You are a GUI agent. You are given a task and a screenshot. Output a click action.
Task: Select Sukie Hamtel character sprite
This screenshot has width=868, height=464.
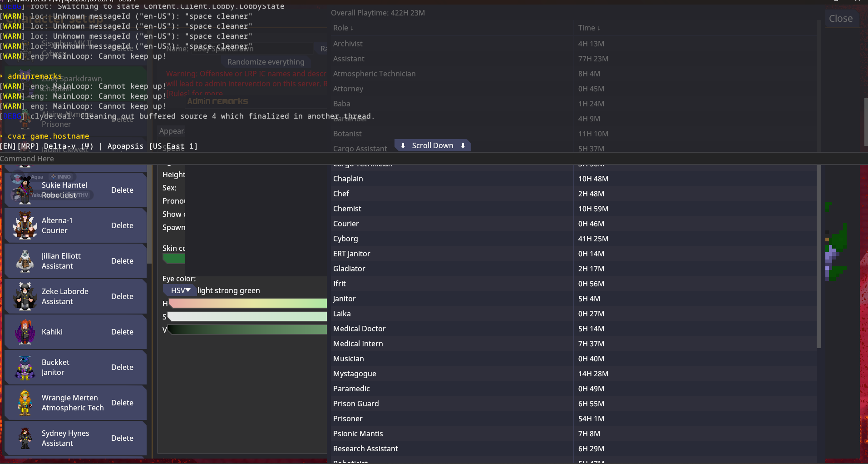tap(25, 190)
